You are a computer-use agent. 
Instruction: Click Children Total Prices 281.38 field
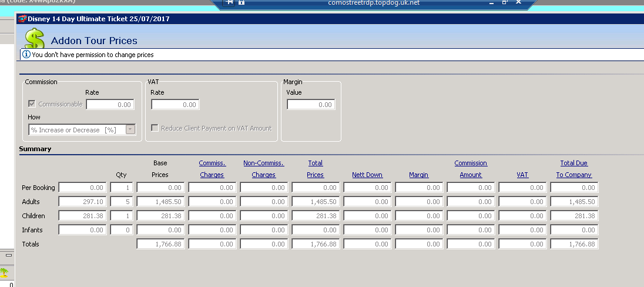pos(316,216)
